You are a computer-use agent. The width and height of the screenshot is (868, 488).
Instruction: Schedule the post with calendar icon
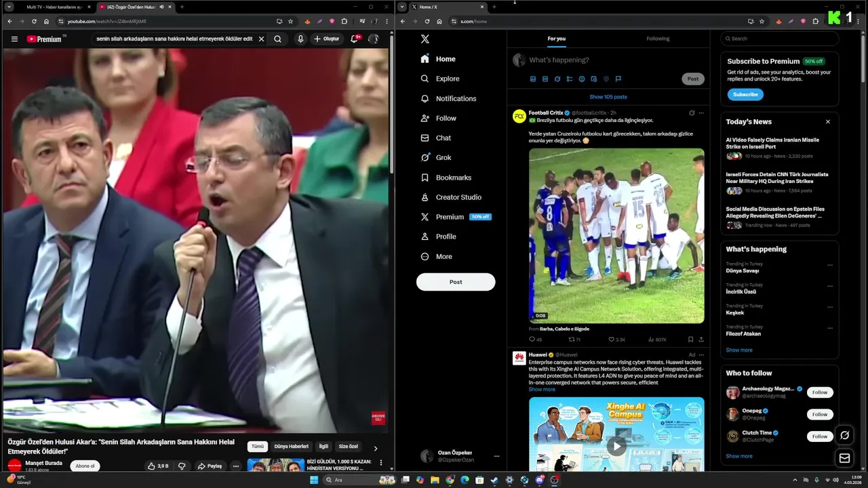click(594, 79)
